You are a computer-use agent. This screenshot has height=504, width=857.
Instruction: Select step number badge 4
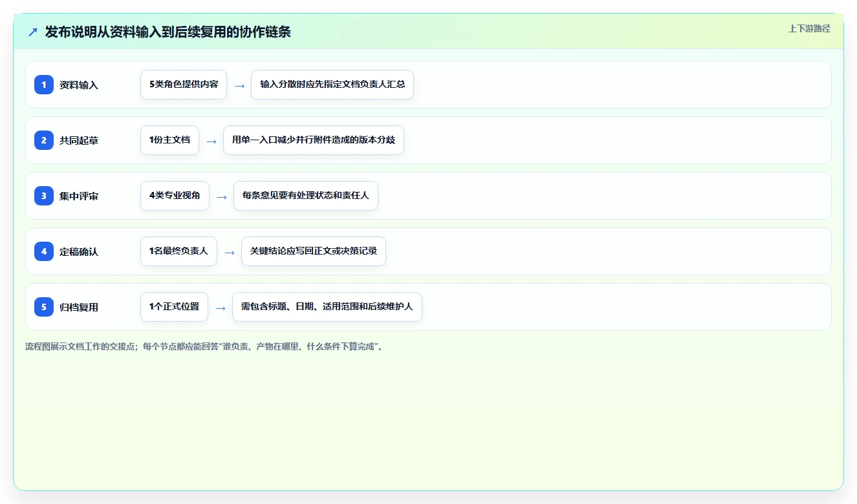pos(44,251)
